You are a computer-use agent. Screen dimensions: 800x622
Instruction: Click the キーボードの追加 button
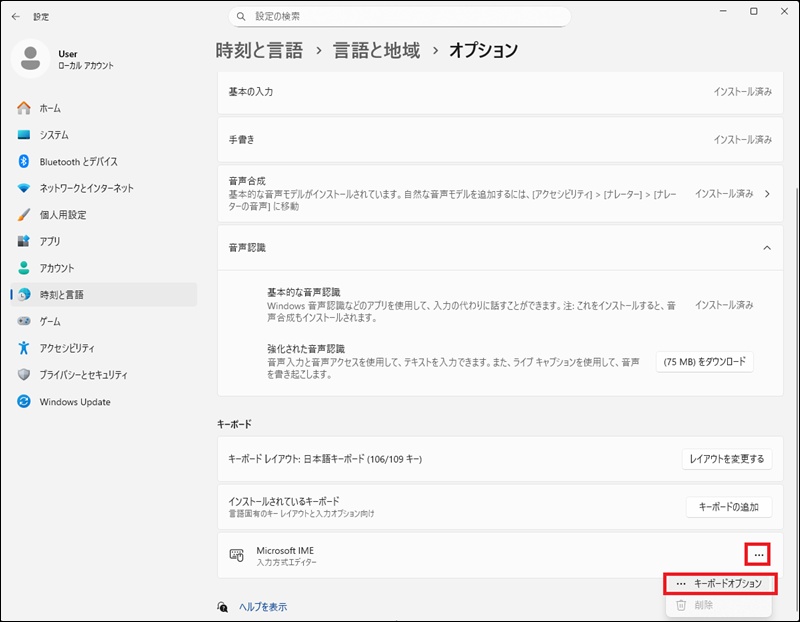pyautogui.click(x=728, y=507)
